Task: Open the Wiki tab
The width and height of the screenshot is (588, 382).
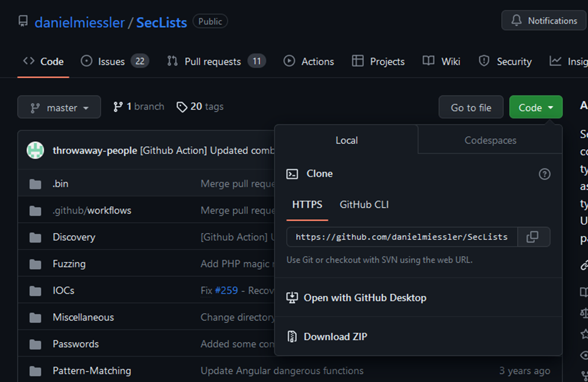Action: pos(441,62)
